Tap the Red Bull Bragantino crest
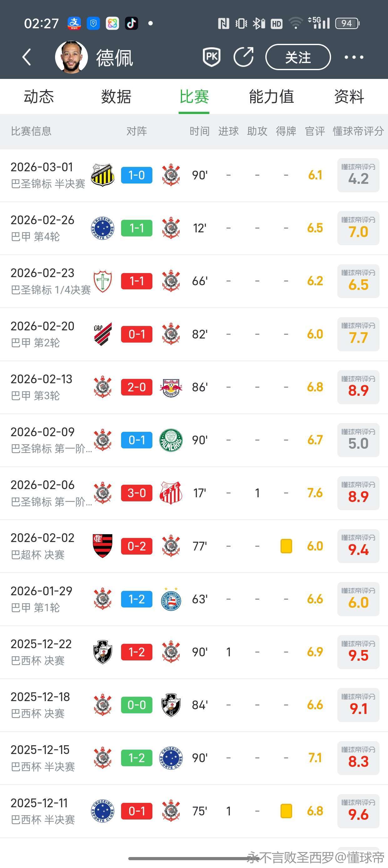This screenshot has width=388, height=868. (x=171, y=387)
